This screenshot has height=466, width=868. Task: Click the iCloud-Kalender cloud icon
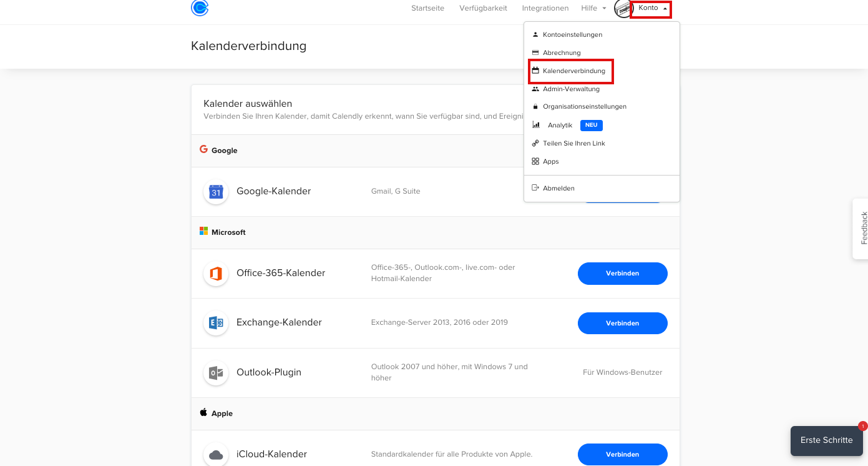click(x=216, y=454)
